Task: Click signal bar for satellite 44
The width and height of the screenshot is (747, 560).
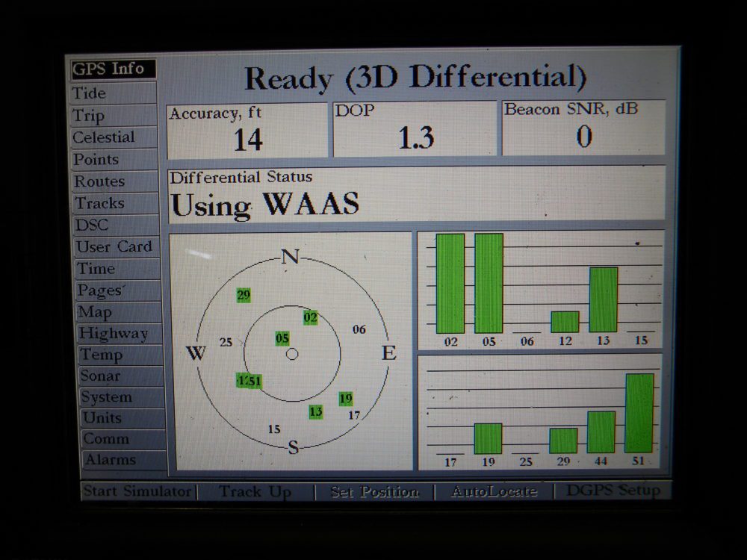Action: pyautogui.click(x=601, y=432)
